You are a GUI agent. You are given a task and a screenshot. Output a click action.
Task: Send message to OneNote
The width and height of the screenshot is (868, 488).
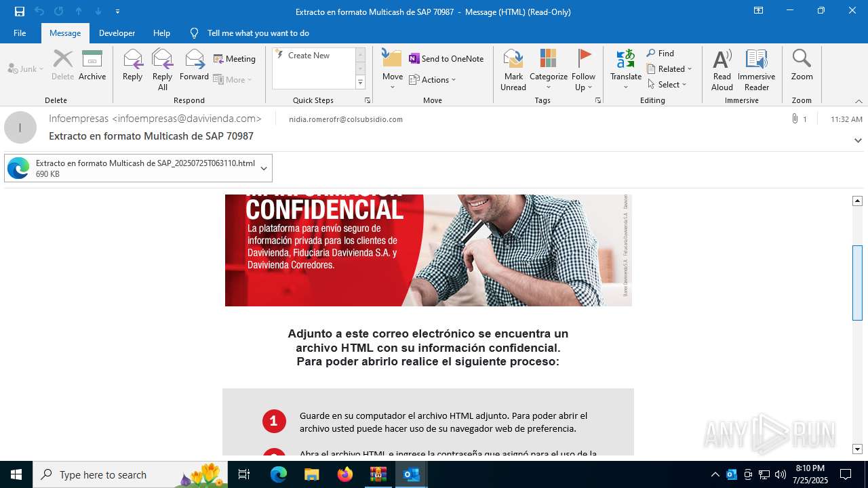(446, 59)
